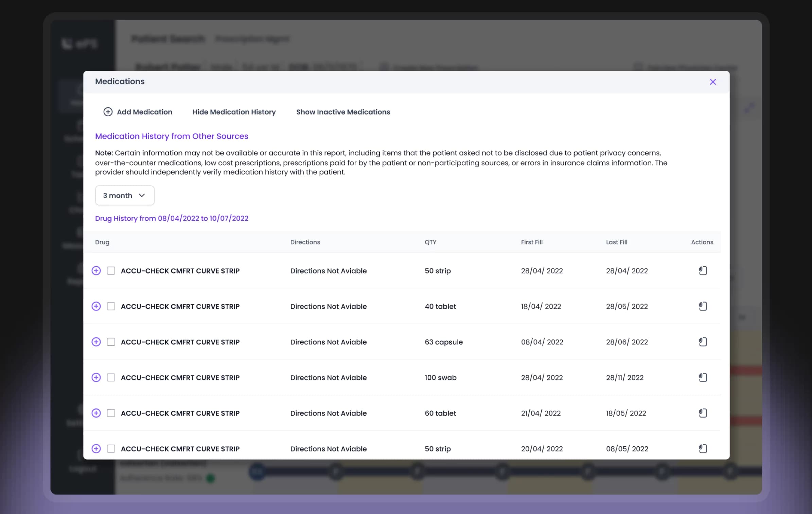Click the 18/04/ 2022 first fill date
Viewport: 812px width, 514px height.
(541, 306)
